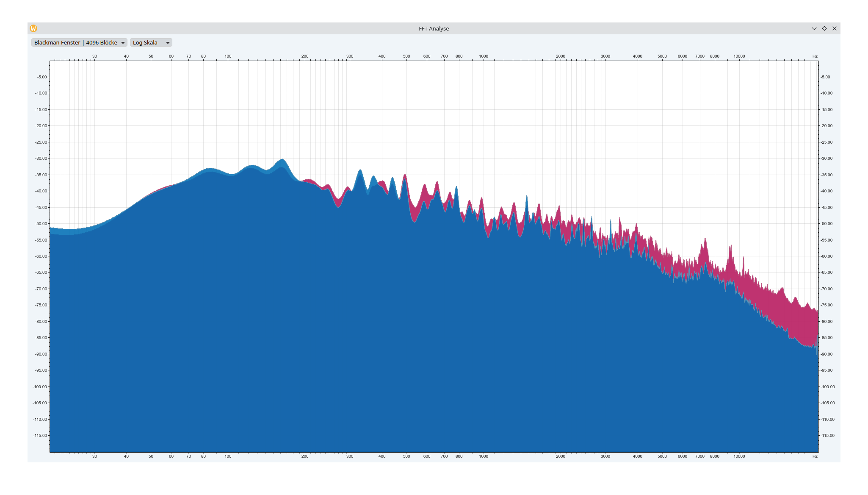Click the 1000 label on top frequency axis
Image resolution: width=868 pixels, height=495 pixels.
pos(483,56)
